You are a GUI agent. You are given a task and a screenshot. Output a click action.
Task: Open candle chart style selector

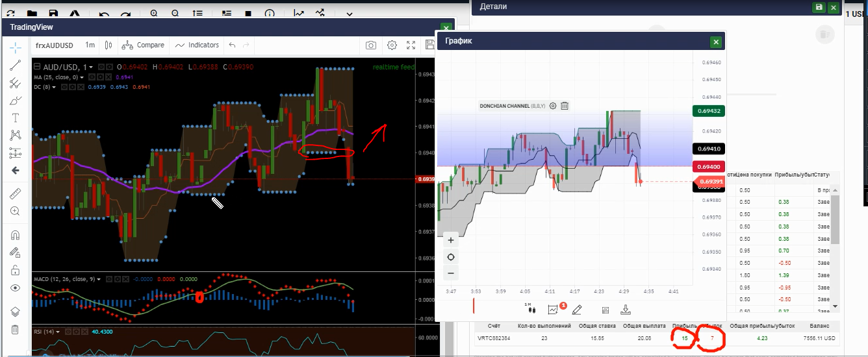(108, 45)
